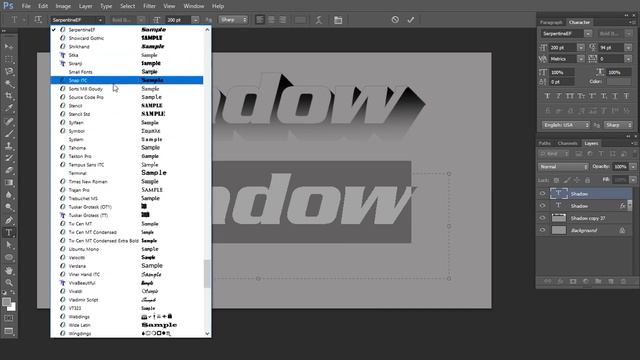Right align the text
Screen dimensions: 640x360
coord(282,20)
